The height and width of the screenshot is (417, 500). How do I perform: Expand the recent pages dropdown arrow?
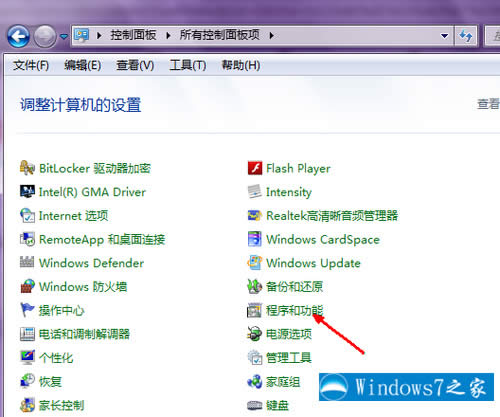(64, 36)
